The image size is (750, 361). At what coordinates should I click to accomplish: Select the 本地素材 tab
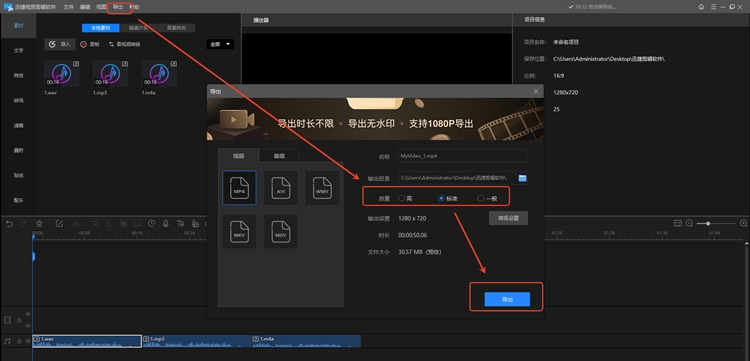coord(100,28)
